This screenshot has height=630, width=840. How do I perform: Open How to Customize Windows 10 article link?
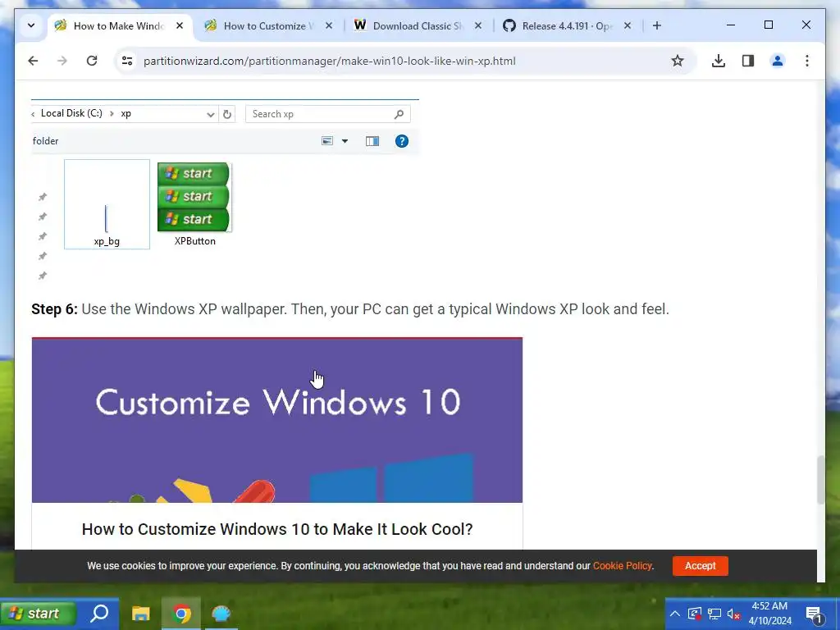pyautogui.click(x=277, y=529)
